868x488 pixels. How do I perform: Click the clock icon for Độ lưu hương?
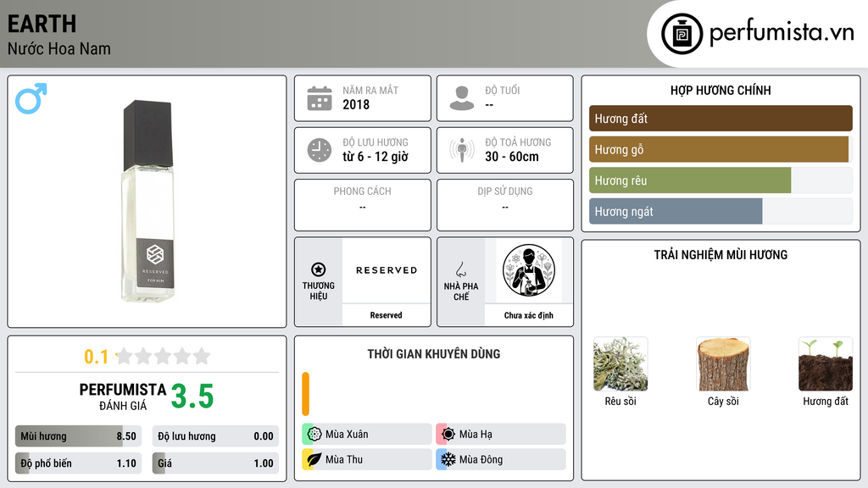pyautogui.click(x=320, y=150)
